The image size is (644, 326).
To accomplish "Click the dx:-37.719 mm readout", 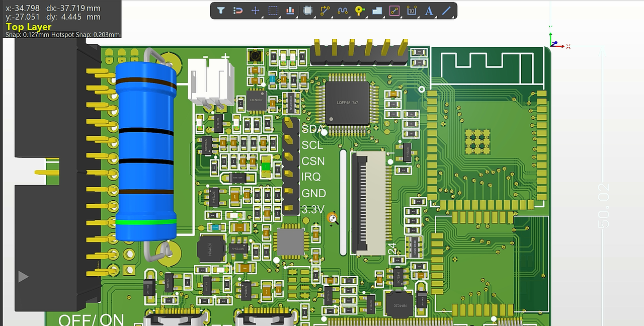I will [72, 9].
